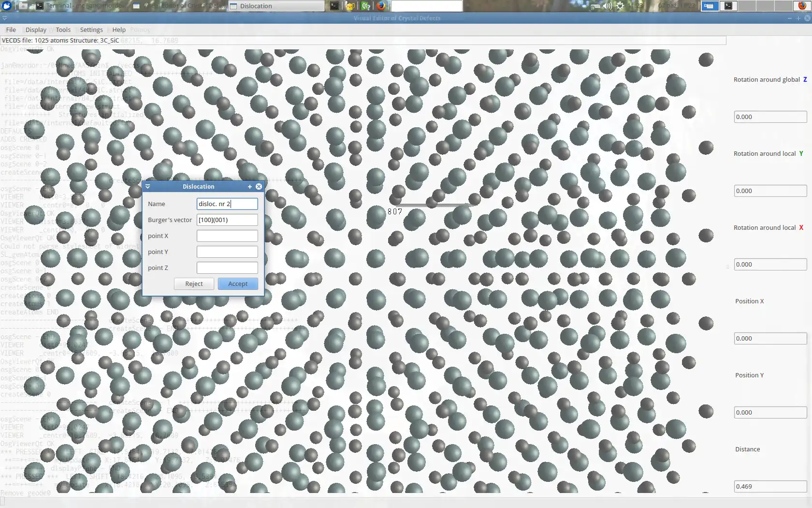Click the 'Rotation around global Z' label
The height and width of the screenshot is (508, 812).
(x=770, y=79)
